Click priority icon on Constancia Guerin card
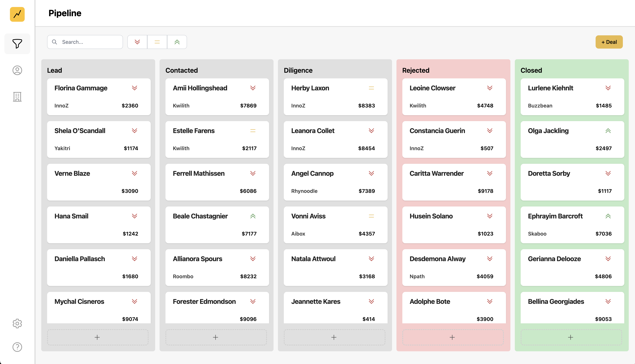 click(489, 131)
